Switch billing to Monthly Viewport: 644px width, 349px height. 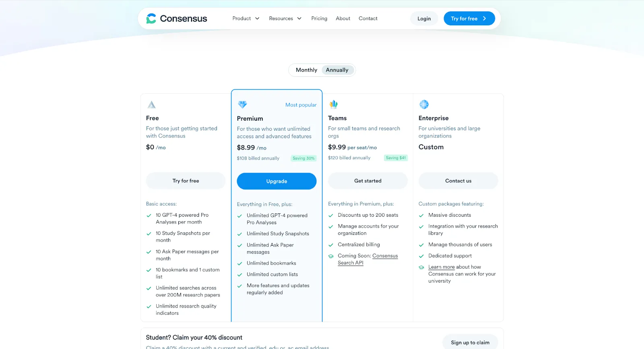coord(306,70)
